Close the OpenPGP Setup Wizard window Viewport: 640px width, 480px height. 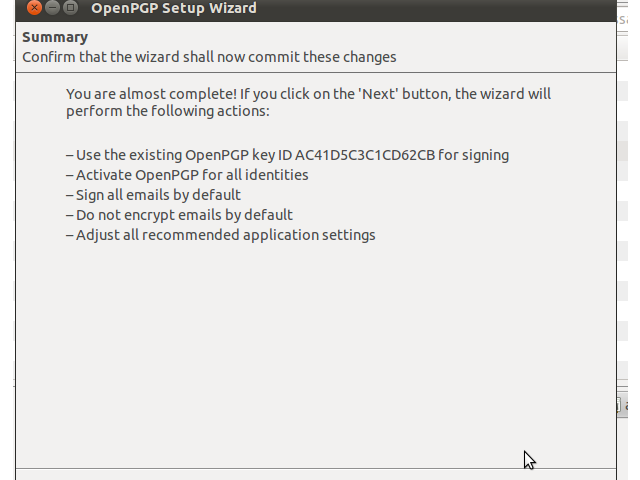[34, 7]
